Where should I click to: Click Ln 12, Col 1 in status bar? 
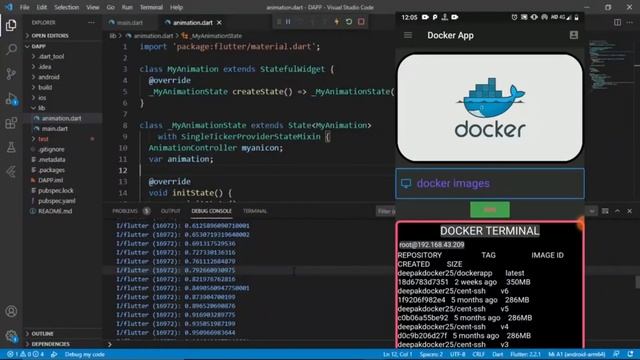[x=397, y=354]
